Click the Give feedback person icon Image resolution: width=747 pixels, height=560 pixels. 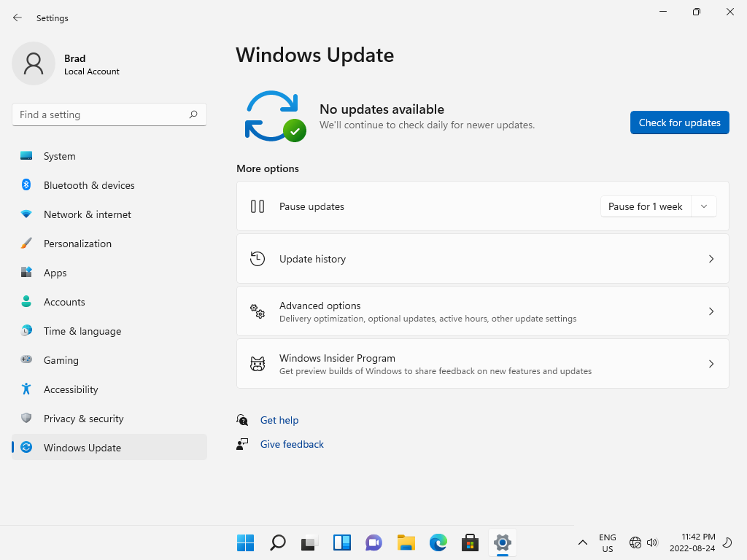tap(242, 444)
